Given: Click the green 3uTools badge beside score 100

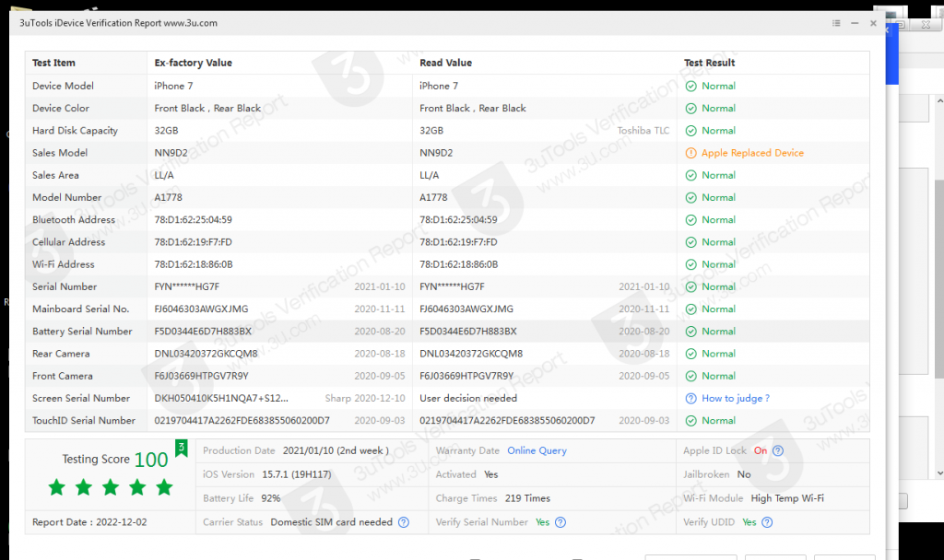Looking at the screenshot, I should coord(182,449).
